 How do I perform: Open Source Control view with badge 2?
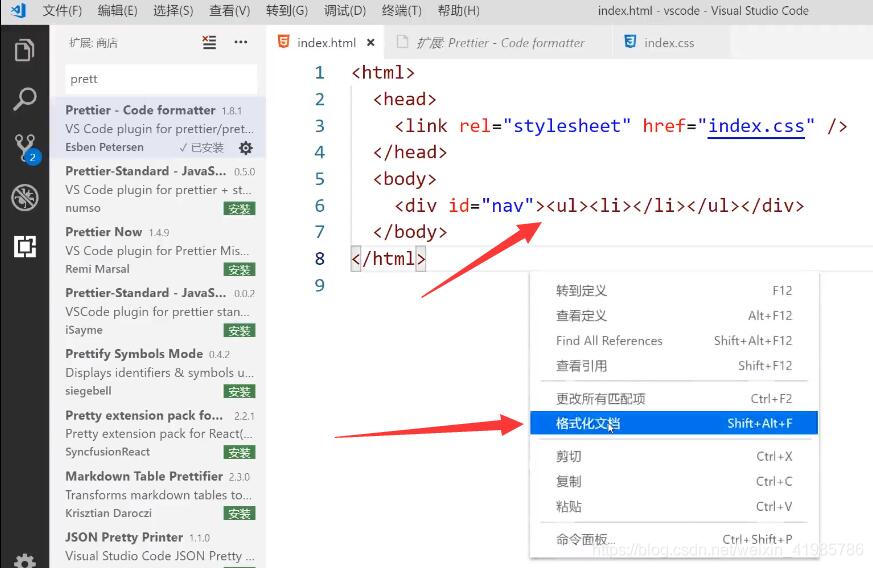26,148
